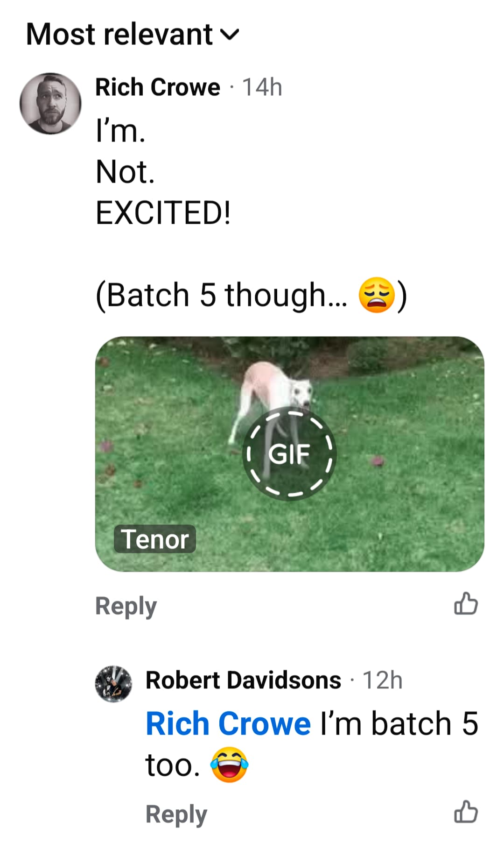Open the 14h timestamp on Rich's comment
Image resolution: width=504 pixels, height=843 pixels.
pos(262,87)
